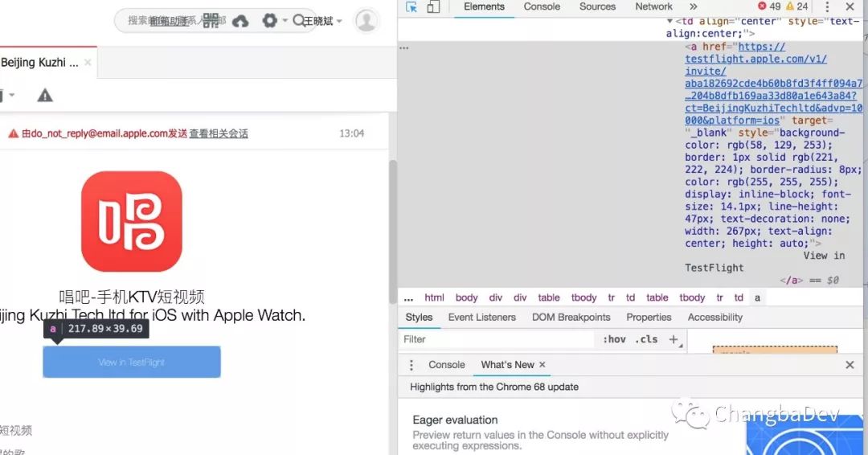Click the mail search magnifier icon
Screen dimensions: 868x455
(x=298, y=20)
